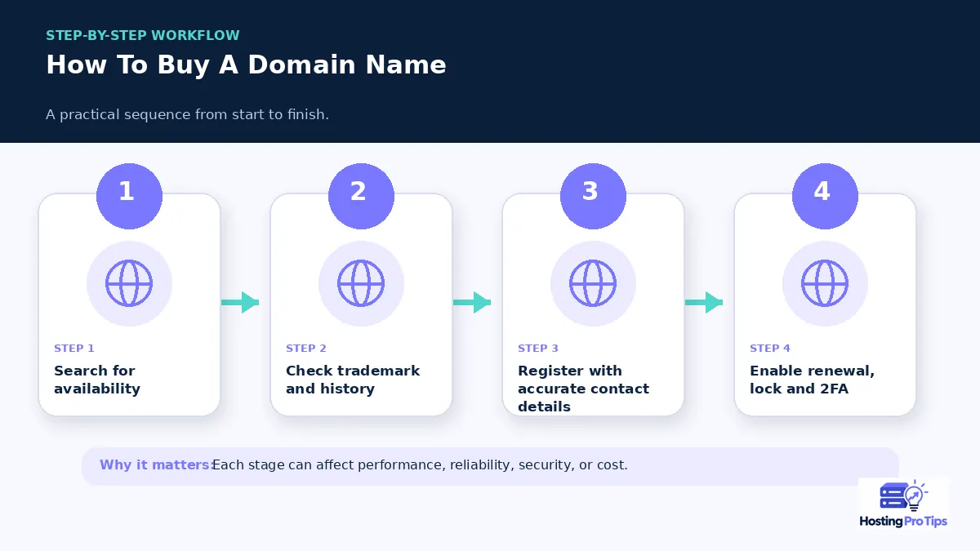Select the text Register with accurate contact details

coord(583,389)
